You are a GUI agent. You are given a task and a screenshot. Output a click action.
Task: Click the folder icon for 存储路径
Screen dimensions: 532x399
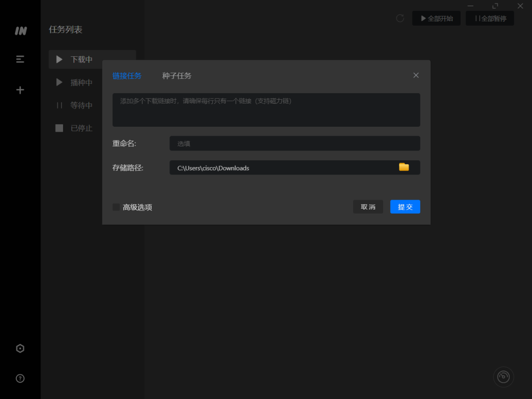[403, 167]
